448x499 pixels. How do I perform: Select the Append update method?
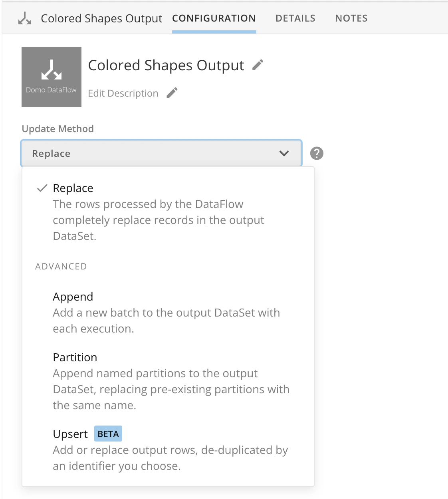pyautogui.click(x=168, y=312)
